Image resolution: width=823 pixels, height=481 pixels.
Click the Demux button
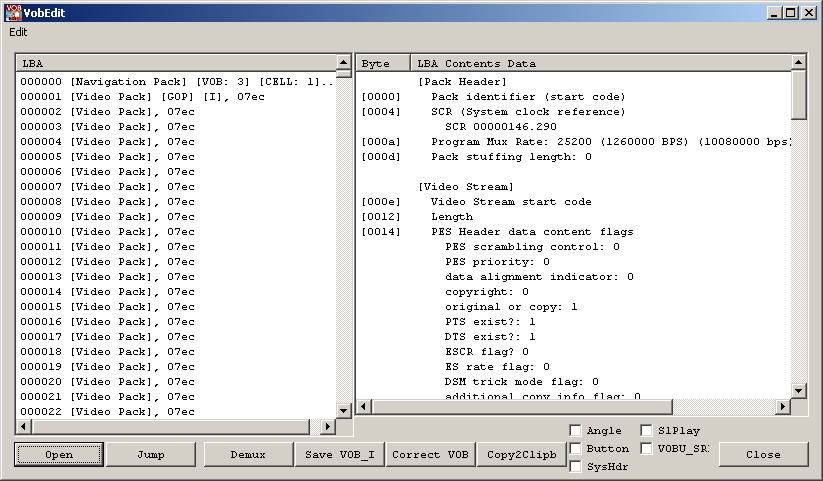(248, 455)
